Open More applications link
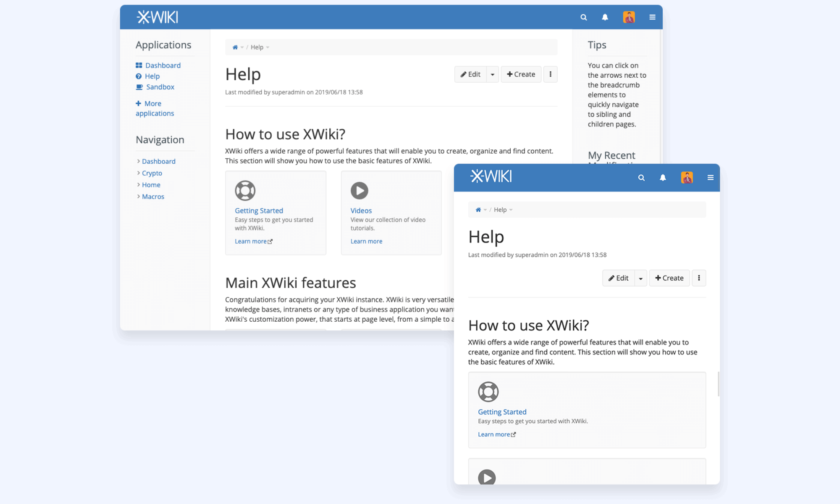The image size is (840, 504). (x=155, y=108)
